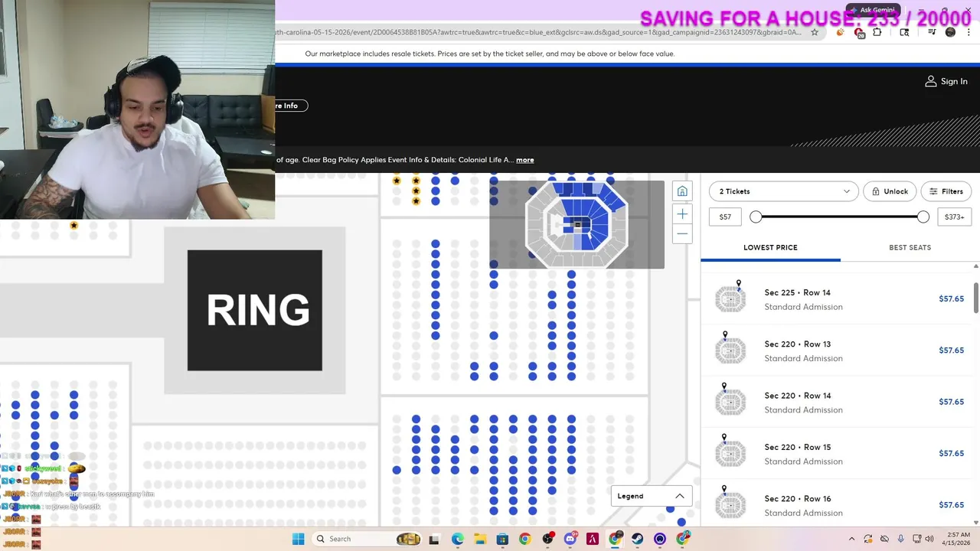Click the $57.65 price for Sec 220 Row 15
The height and width of the screenshot is (551, 980).
point(951,453)
